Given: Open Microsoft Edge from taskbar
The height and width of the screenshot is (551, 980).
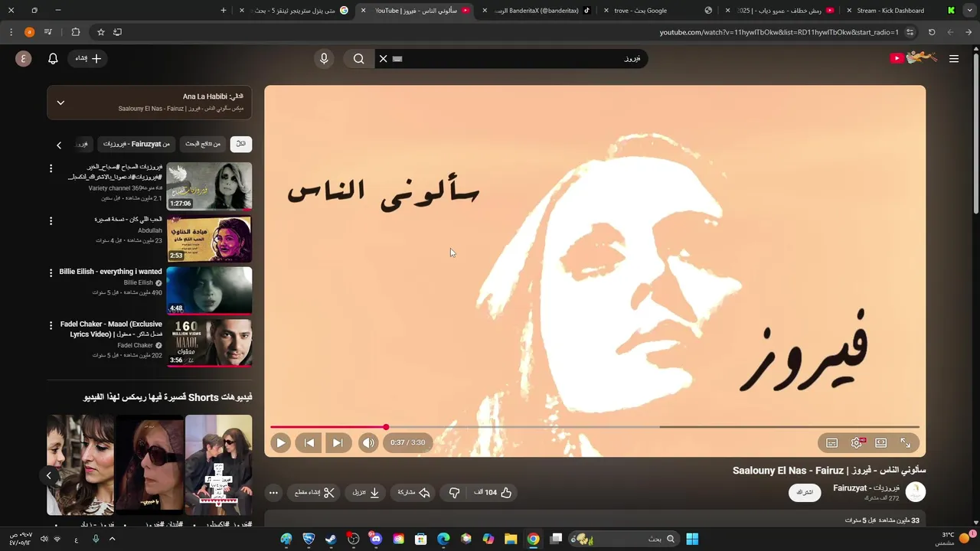Looking at the screenshot, I should click(443, 539).
